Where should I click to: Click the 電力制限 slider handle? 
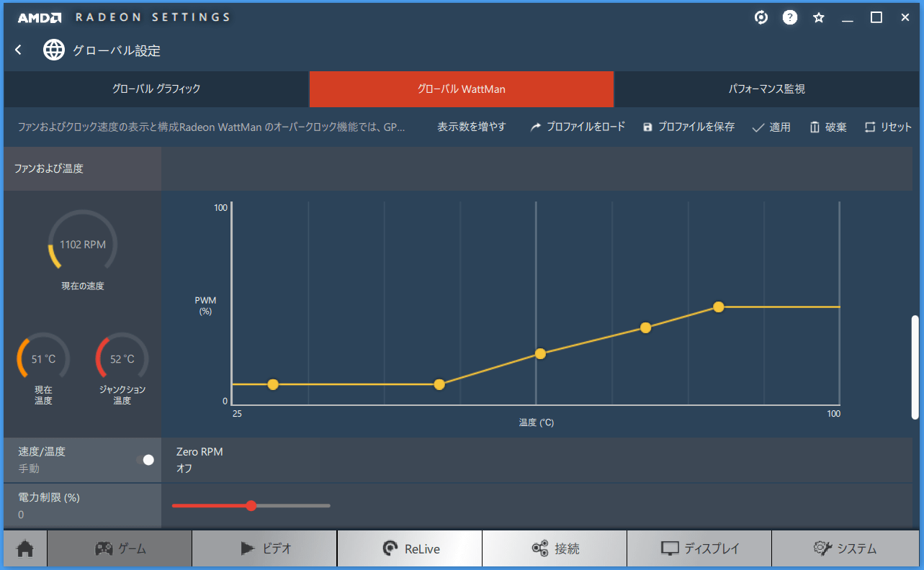[x=251, y=505]
